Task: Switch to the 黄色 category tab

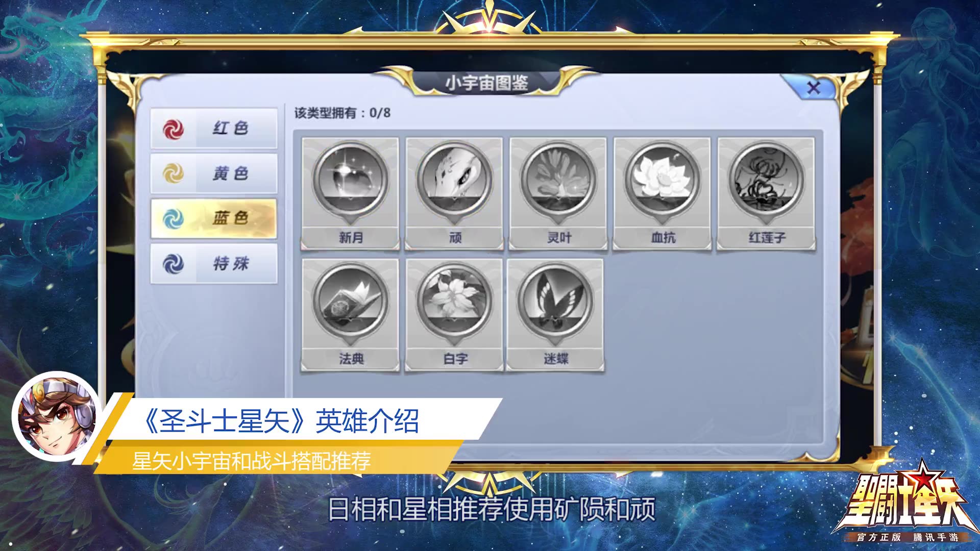Action: 214,173
